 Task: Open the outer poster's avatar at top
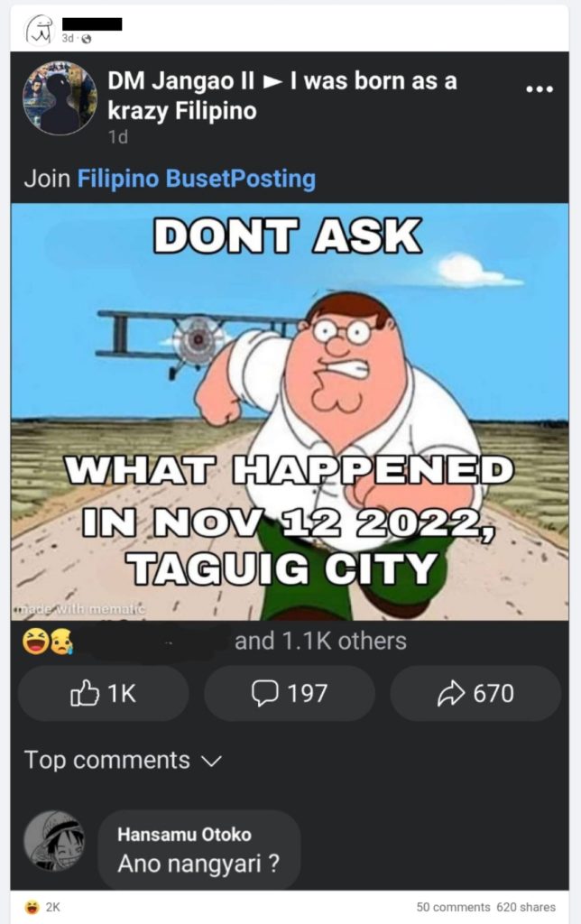click(39, 30)
